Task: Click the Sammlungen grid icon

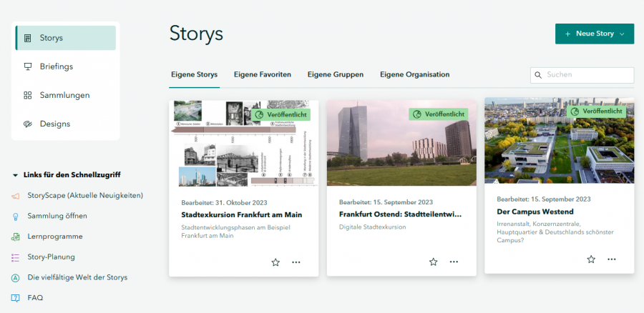Action: click(x=28, y=95)
